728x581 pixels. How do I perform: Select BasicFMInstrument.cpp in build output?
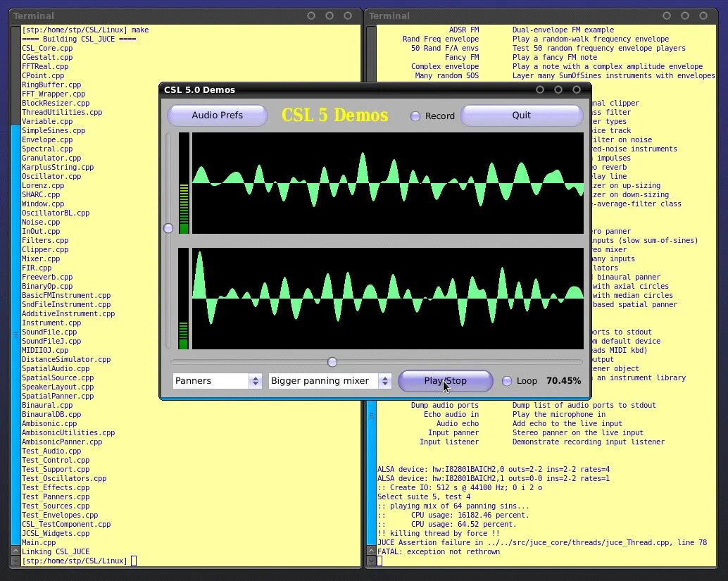click(66, 295)
